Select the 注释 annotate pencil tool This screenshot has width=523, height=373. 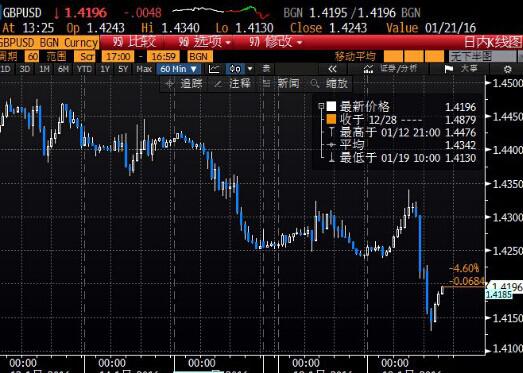point(232,83)
